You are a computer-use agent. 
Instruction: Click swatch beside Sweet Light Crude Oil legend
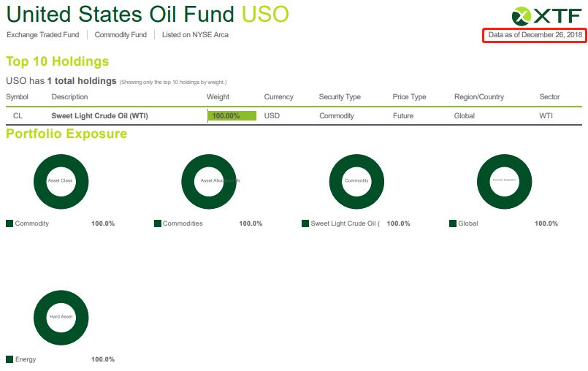click(305, 223)
